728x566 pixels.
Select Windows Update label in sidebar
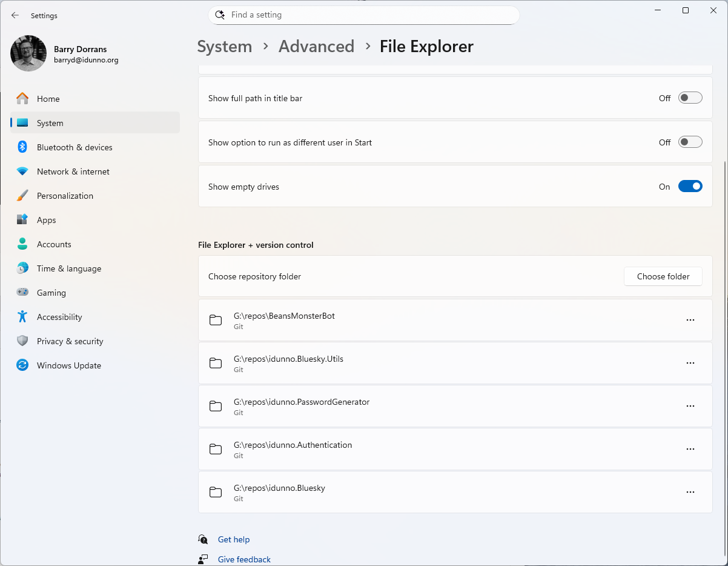tap(69, 365)
